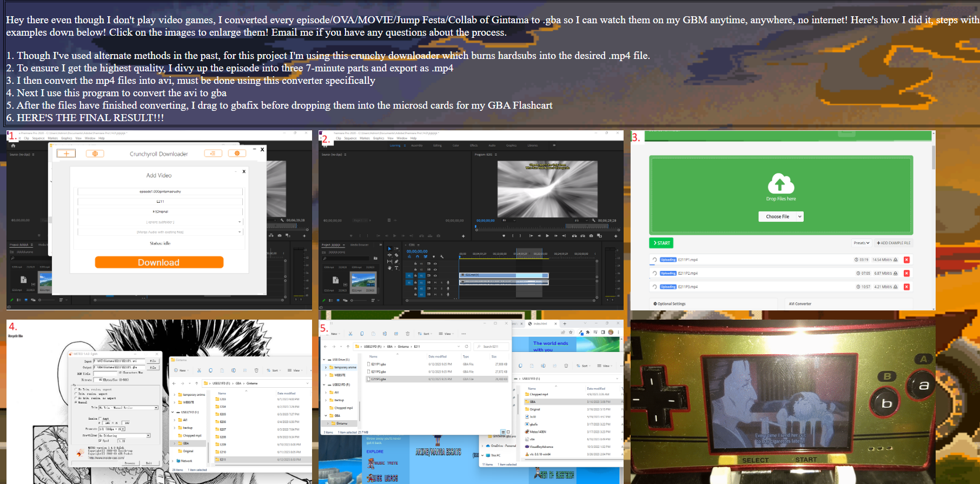
Task: Switch to the Effects workspace tab in Premiere
Action: (x=474, y=145)
